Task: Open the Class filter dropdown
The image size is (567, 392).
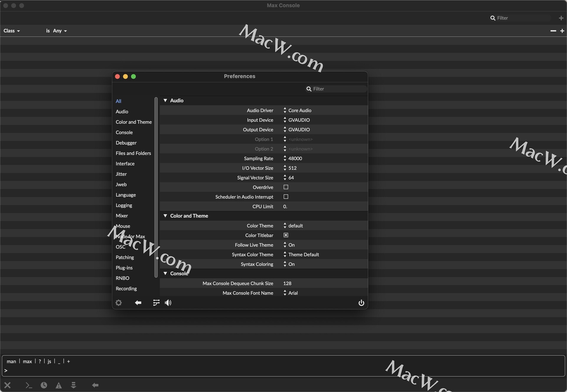Action: point(12,31)
